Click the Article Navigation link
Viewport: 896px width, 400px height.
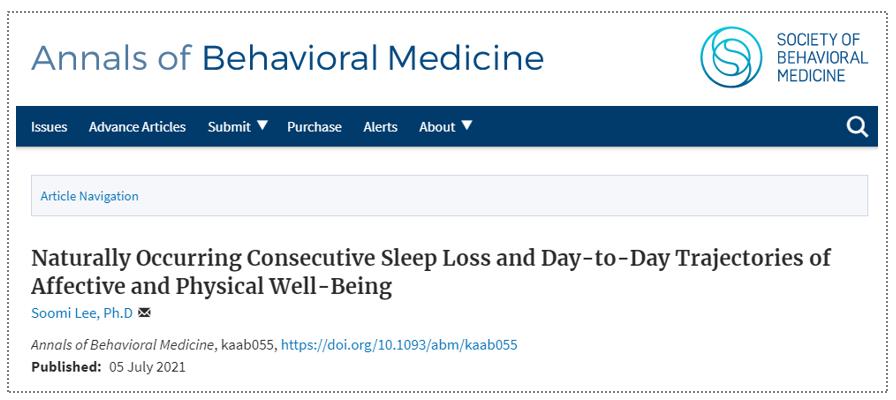click(x=89, y=196)
